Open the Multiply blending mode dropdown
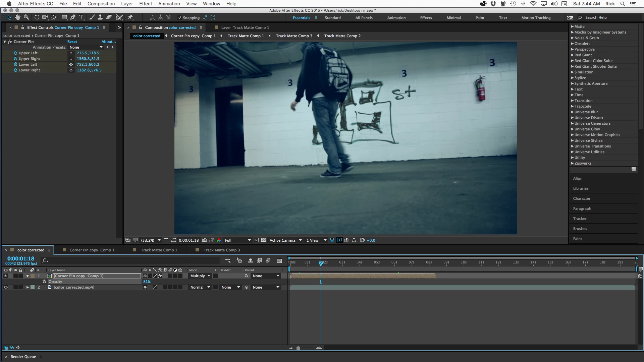 pos(200,276)
